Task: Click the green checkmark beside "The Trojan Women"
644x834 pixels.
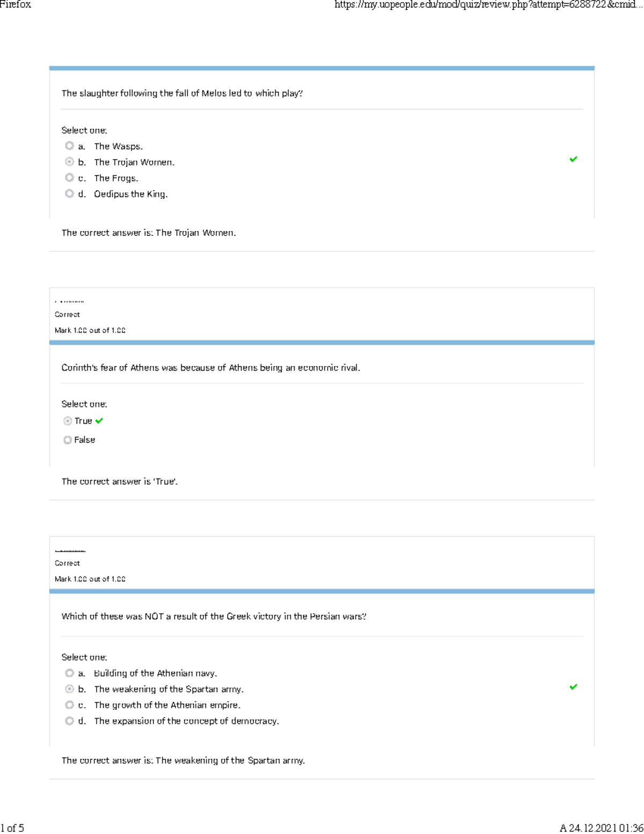Action: coord(573,159)
